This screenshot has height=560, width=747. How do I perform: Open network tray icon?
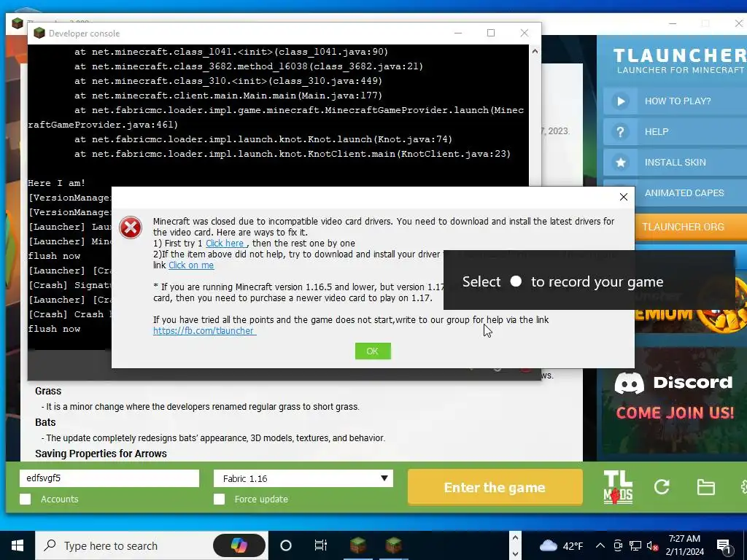click(x=635, y=545)
